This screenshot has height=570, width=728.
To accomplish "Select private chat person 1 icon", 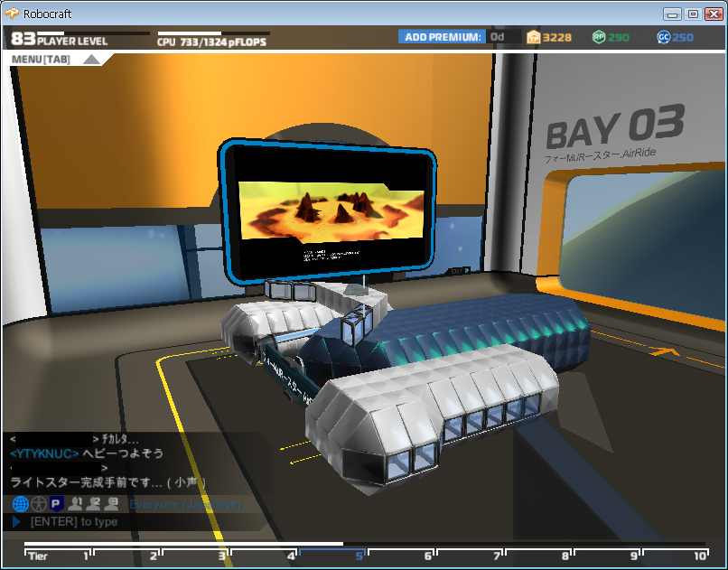I will [x=75, y=503].
